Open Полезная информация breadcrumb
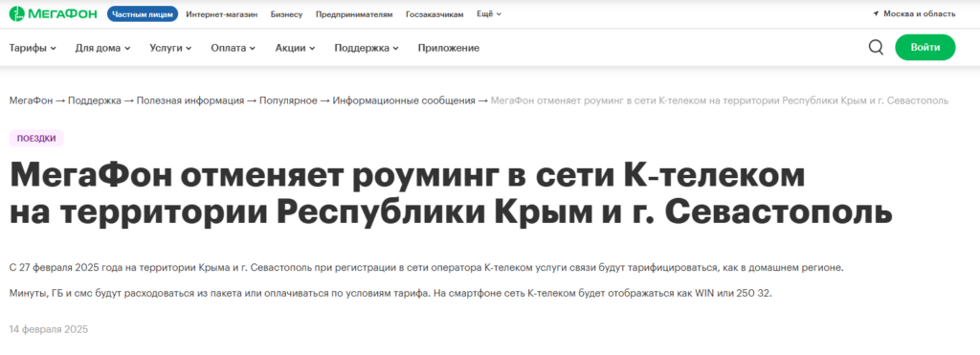The height and width of the screenshot is (355, 980). coord(190,100)
